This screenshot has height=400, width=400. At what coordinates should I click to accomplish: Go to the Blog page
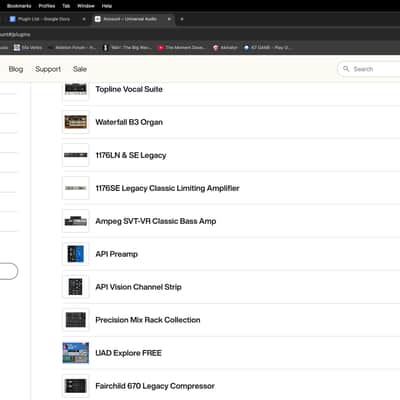click(x=16, y=69)
